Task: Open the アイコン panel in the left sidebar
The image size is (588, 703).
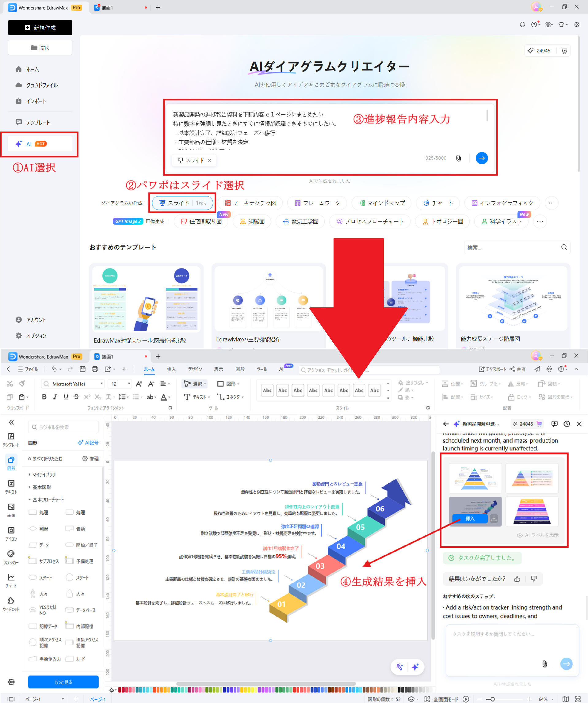Action: (11, 533)
